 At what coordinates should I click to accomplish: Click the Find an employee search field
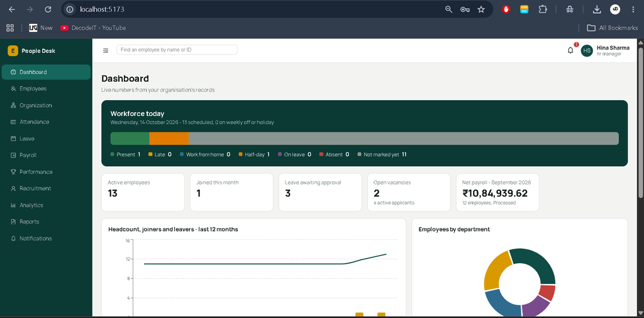177,50
